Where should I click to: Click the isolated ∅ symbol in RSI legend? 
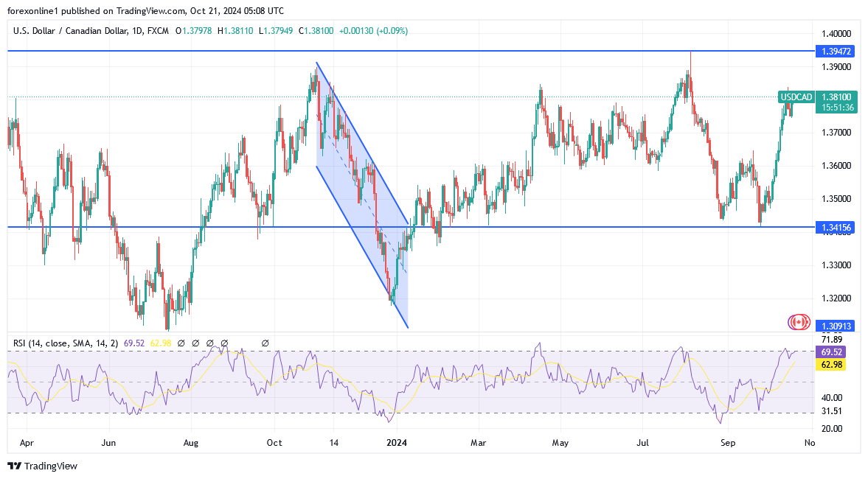[x=265, y=343]
